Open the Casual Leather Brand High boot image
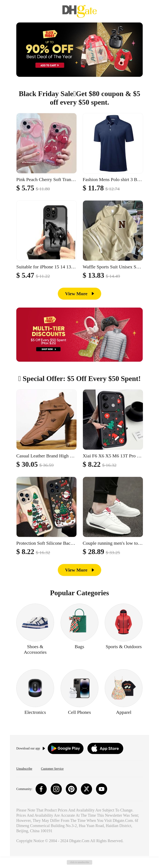 (47, 420)
